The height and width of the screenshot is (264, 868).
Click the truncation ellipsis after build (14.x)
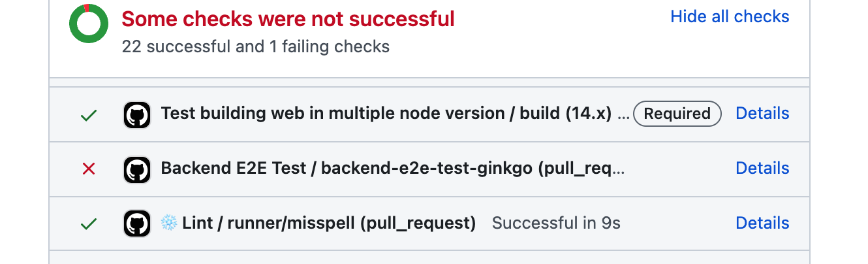point(623,115)
